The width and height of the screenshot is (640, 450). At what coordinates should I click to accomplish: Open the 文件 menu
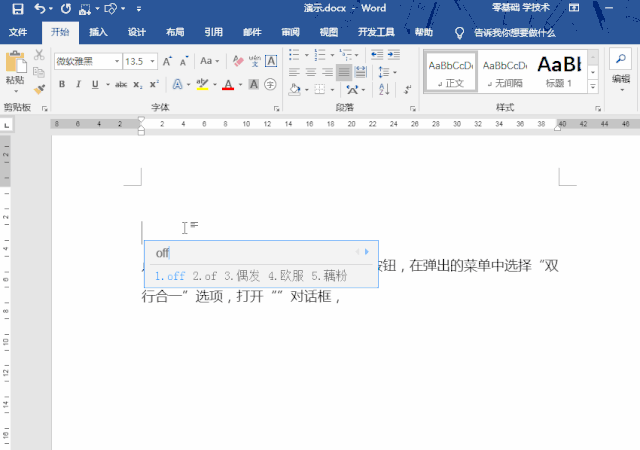18,32
